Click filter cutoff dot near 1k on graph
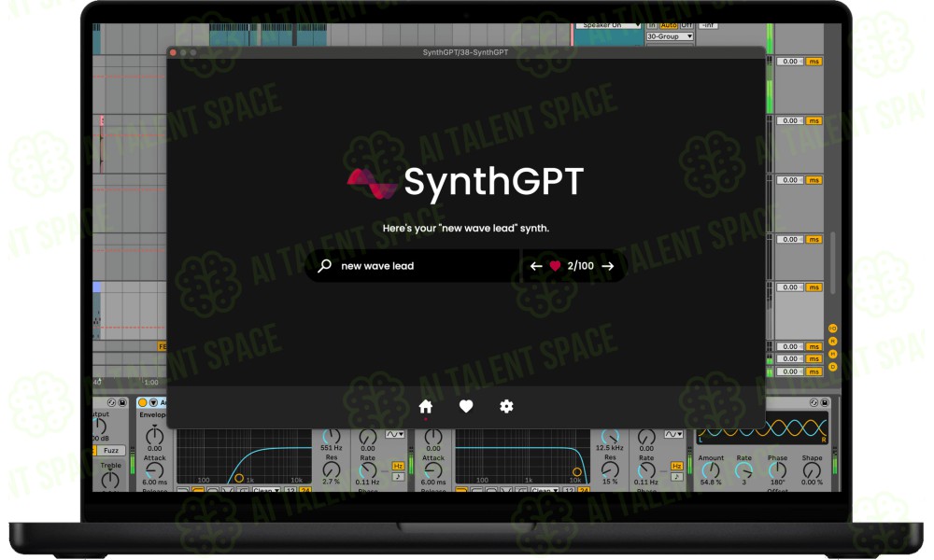Image resolution: width=934 pixels, height=560 pixels. [x=239, y=478]
